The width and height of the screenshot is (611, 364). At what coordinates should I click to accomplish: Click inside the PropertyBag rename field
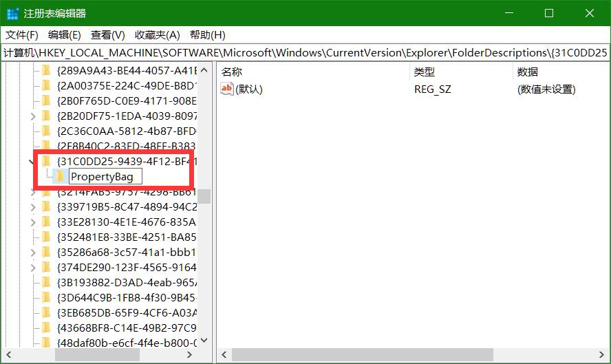(105, 177)
